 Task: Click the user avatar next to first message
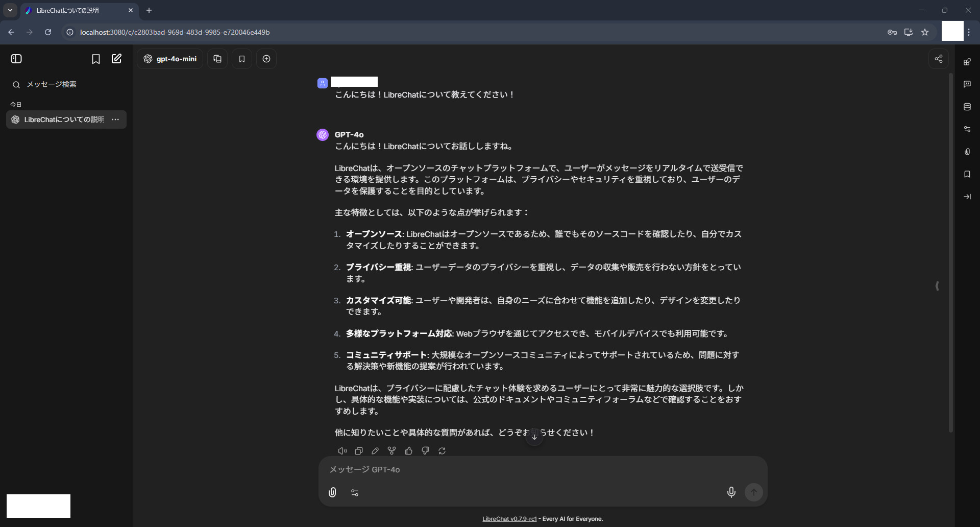click(x=323, y=83)
